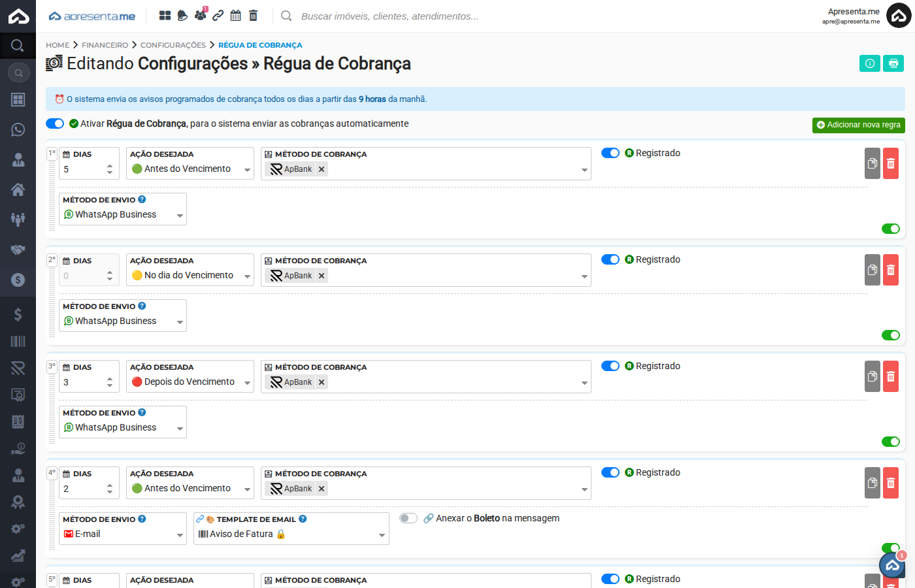Select the barcode icon in the sidebar
Viewport: 915px width, 588px height.
tap(18, 341)
